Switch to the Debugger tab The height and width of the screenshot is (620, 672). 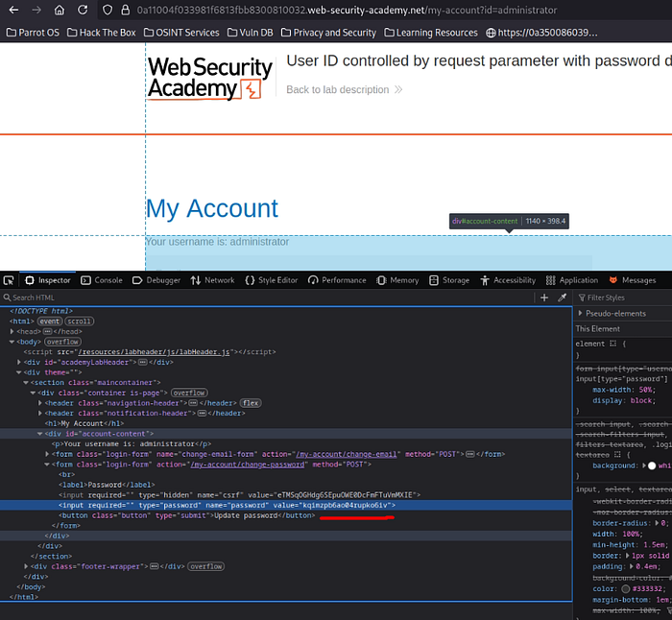[156, 280]
